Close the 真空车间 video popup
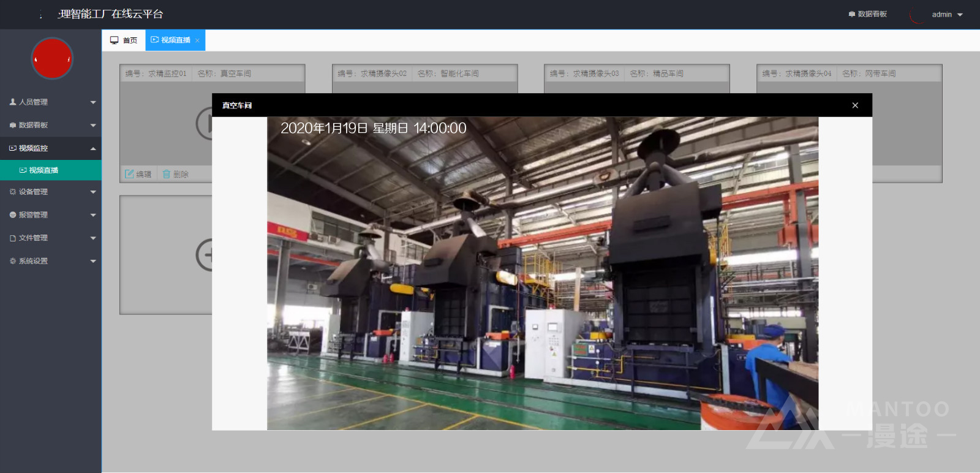Screen dimensions: 980x473 (x=855, y=105)
